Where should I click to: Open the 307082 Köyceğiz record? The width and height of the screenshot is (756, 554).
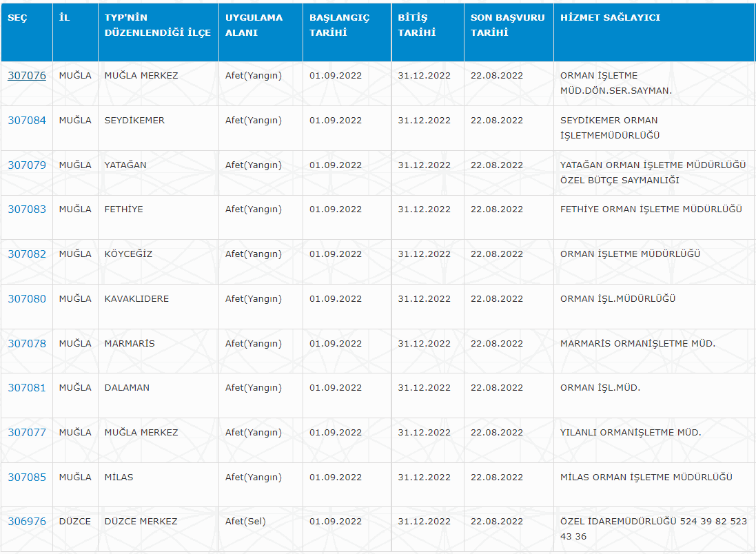point(27,254)
